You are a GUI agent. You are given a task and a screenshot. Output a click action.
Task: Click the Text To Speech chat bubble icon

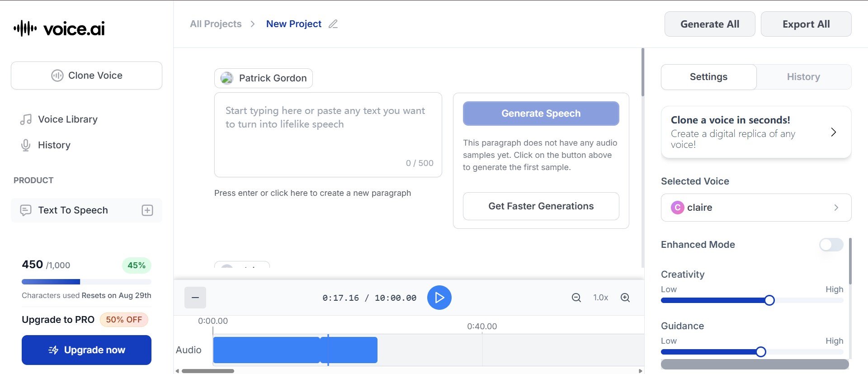point(26,210)
